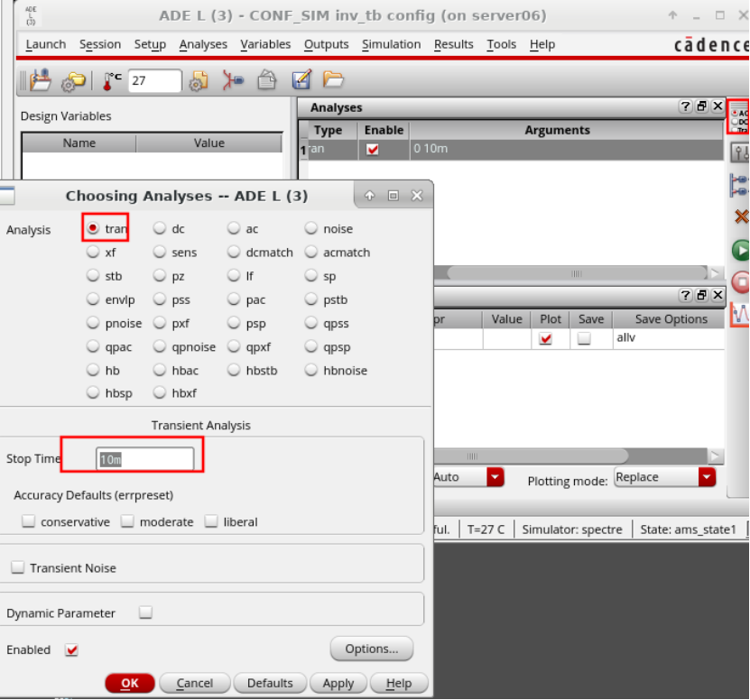Click the Save State floppy disk icon
Image resolution: width=750 pixels, height=700 pixels.
pos(301,81)
